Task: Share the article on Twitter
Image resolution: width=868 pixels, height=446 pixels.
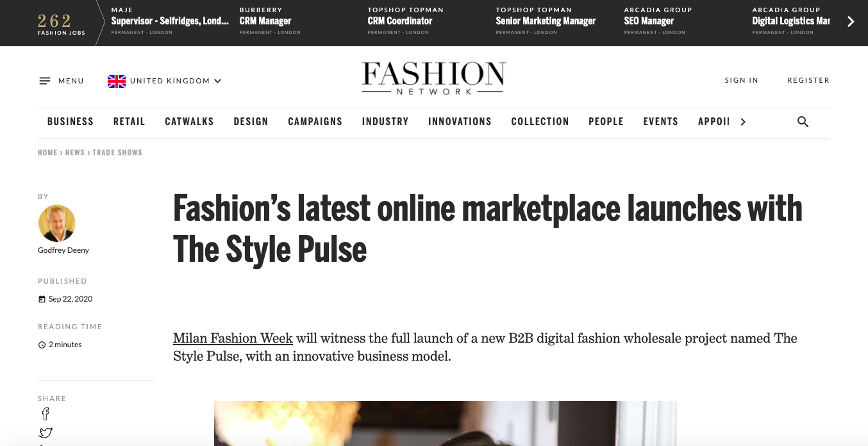Action: [x=46, y=433]
